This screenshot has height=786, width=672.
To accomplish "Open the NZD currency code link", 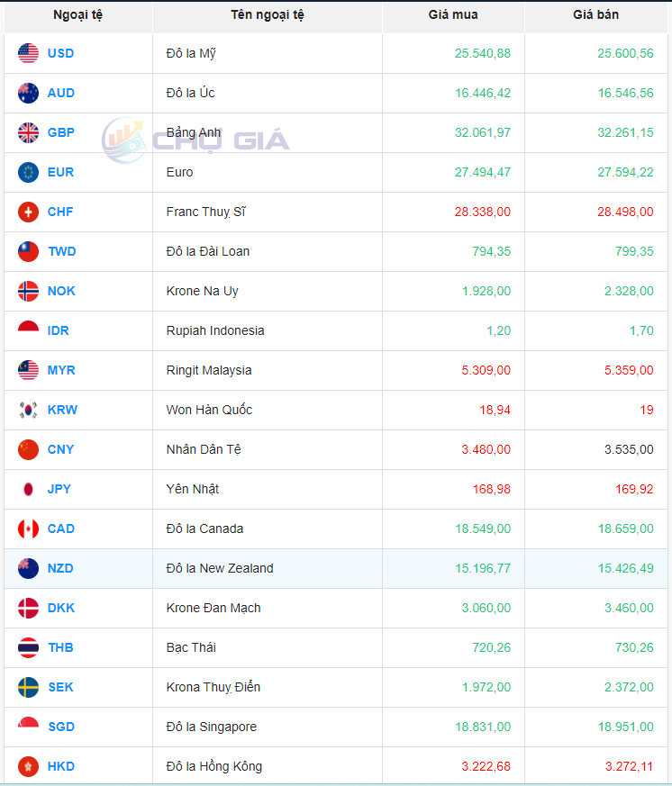I will [60, 568].
